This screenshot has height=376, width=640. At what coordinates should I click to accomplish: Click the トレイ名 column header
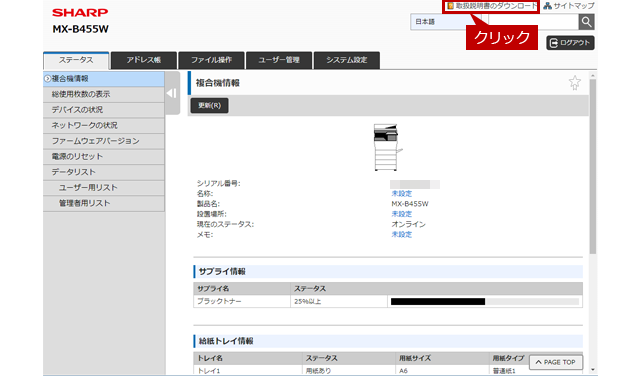pos(248,358)
